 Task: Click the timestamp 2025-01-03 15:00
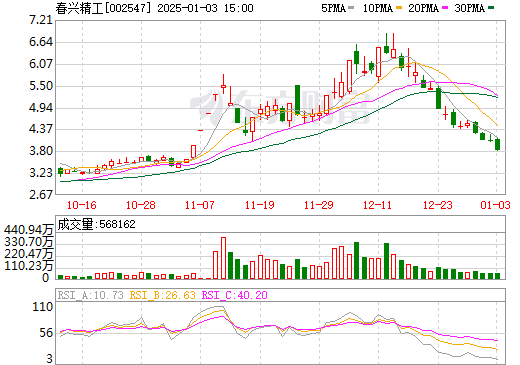(x=205, y=8)
